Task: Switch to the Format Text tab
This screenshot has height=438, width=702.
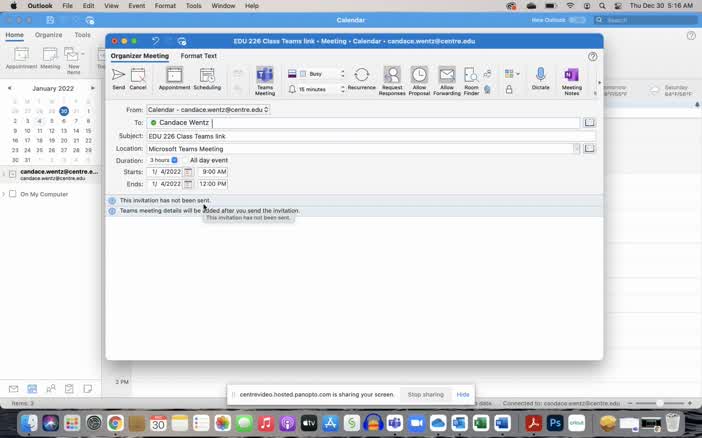Action: (x=198, y=56)
